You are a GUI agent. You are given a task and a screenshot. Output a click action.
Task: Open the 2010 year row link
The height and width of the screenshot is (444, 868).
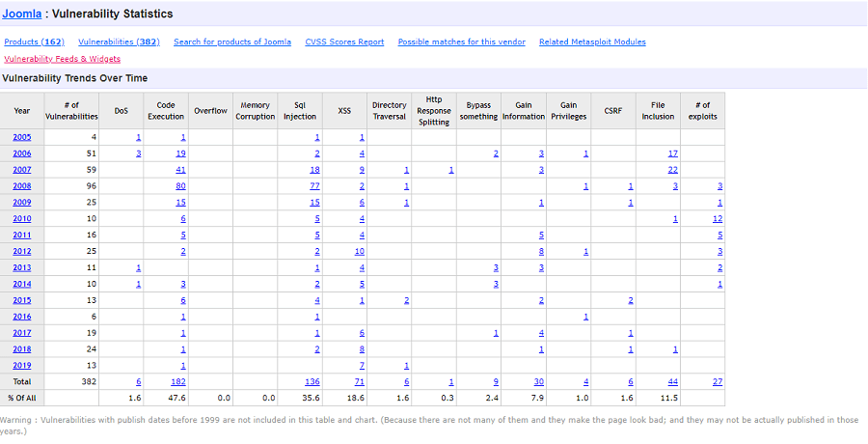click(x=22, y=219)
